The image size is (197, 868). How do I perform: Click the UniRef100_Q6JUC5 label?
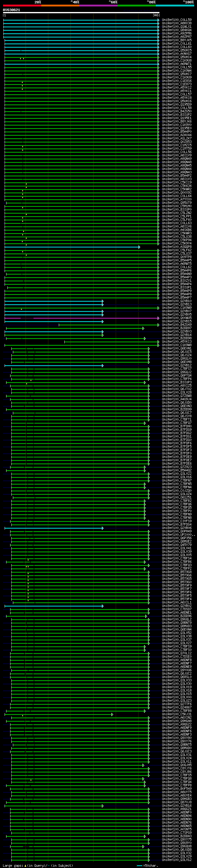click(x=176, y=352)
